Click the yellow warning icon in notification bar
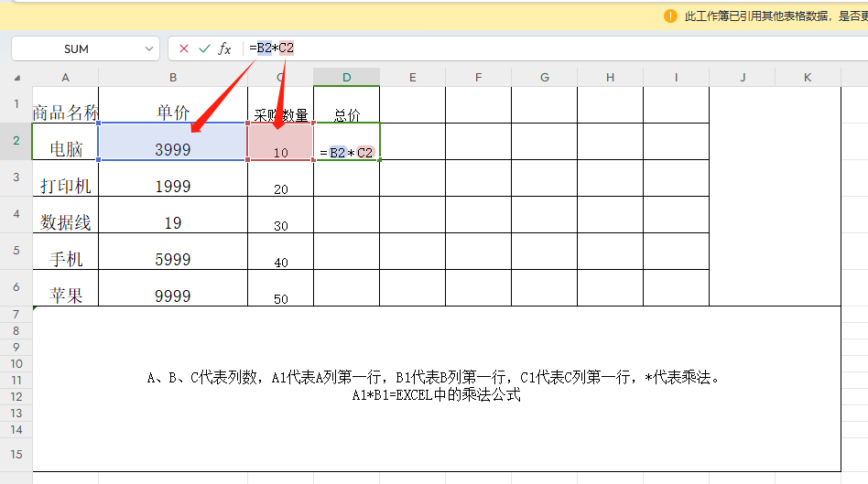 click(x=670, y=16)
